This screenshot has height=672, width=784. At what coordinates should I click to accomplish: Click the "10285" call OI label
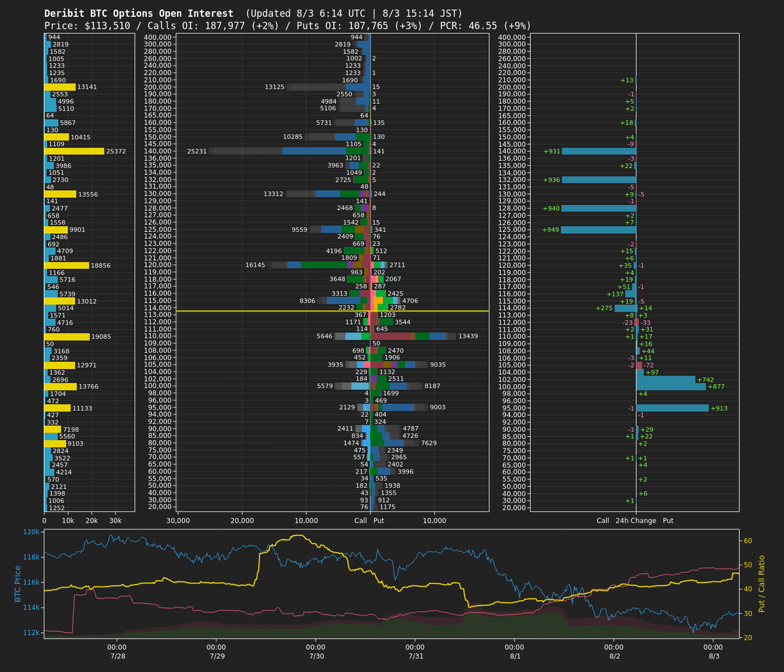pyautogui.click(x=293, y=137)
